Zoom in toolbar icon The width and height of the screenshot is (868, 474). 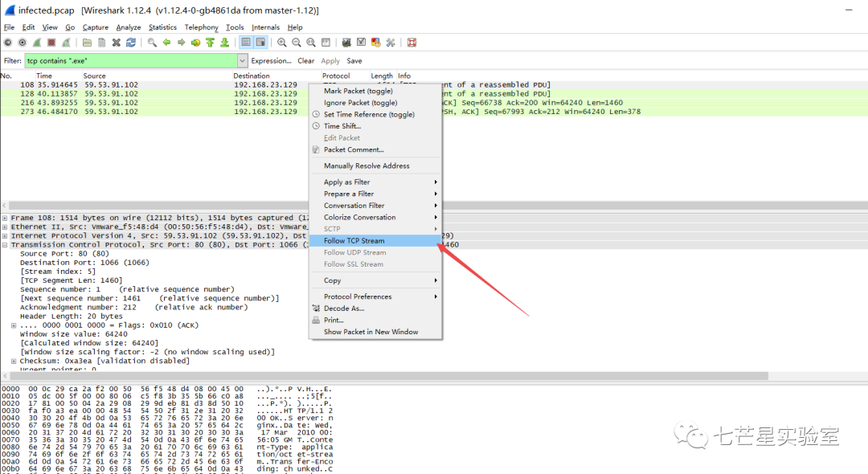coord(282,43)
